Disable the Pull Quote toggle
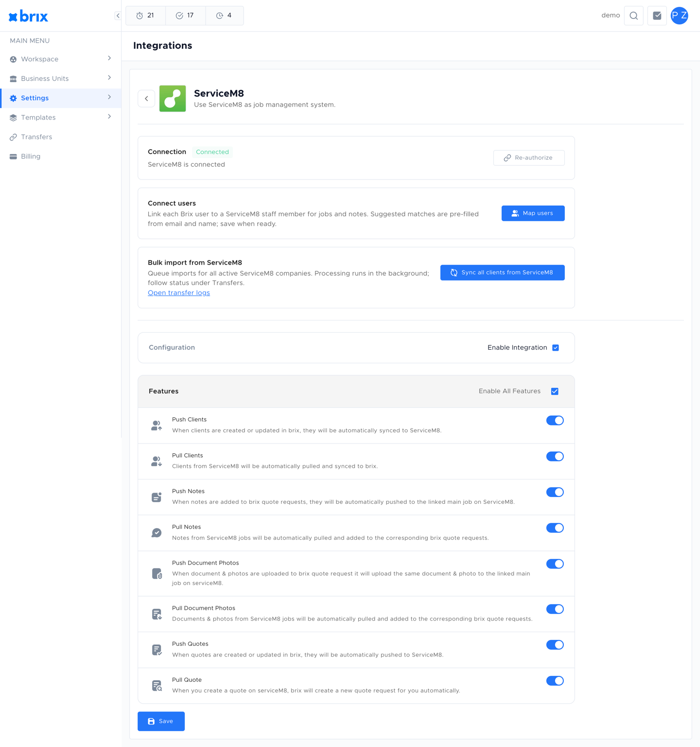This screenshot has width=700, height=747. coord(555,681)
